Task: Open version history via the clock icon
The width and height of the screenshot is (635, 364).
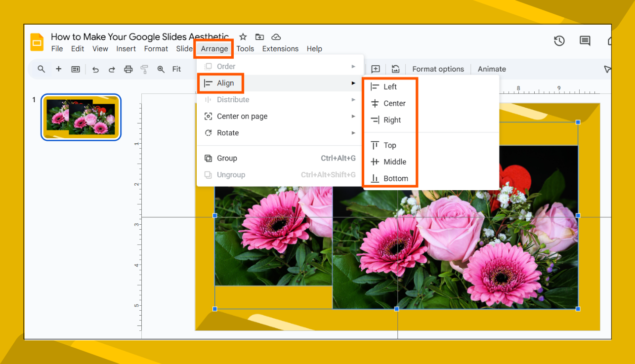Action: tap(559, 41)
